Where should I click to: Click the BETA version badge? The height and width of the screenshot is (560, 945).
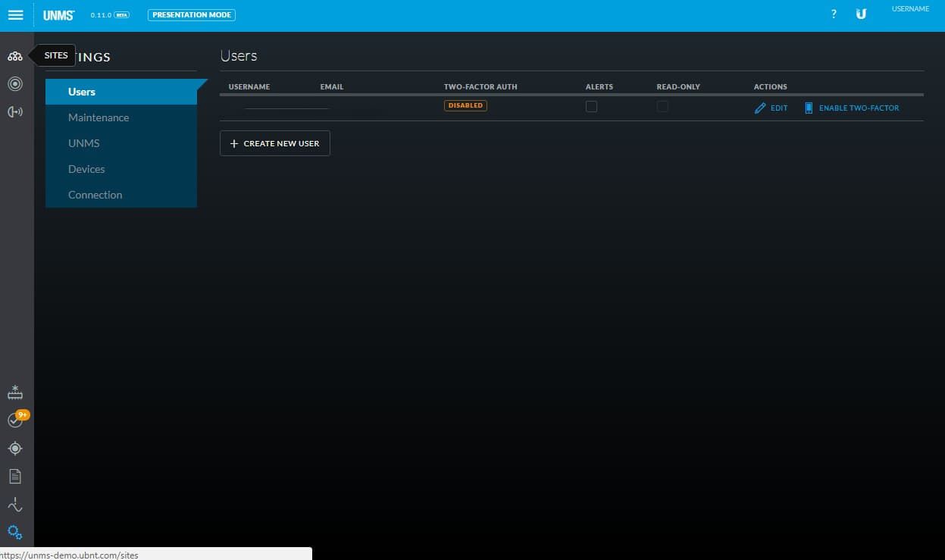click(x=121, y=15)
